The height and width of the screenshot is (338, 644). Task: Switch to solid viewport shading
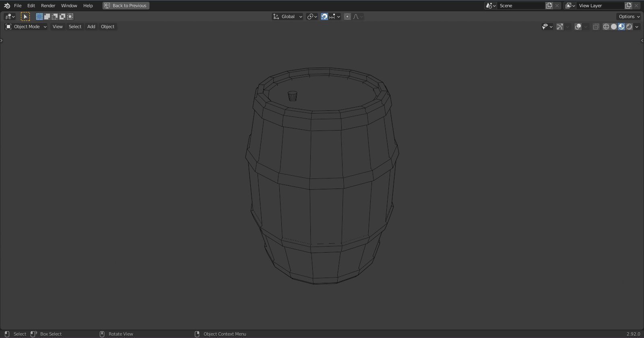pos(614,27)
